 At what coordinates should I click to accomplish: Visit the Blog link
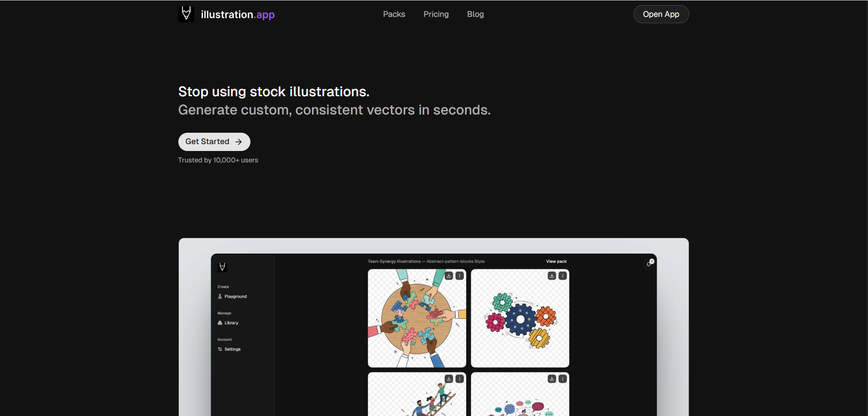pyautogui.click(x=475, y=14)
